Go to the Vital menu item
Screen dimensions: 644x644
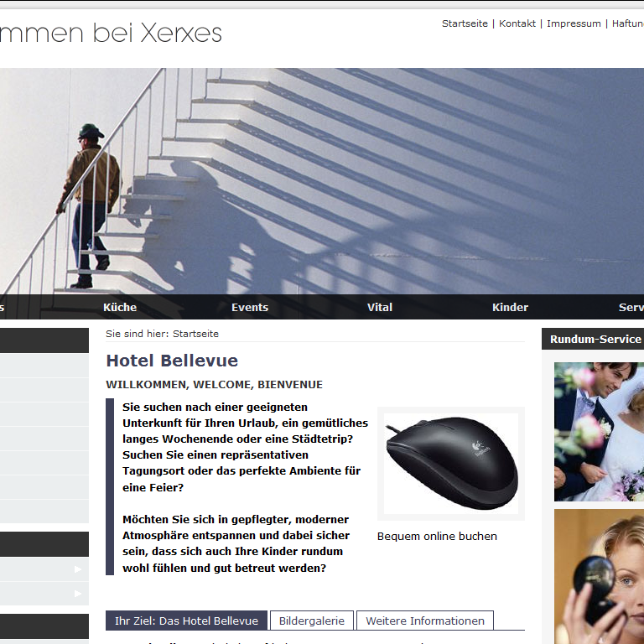(x=380, y=307)
